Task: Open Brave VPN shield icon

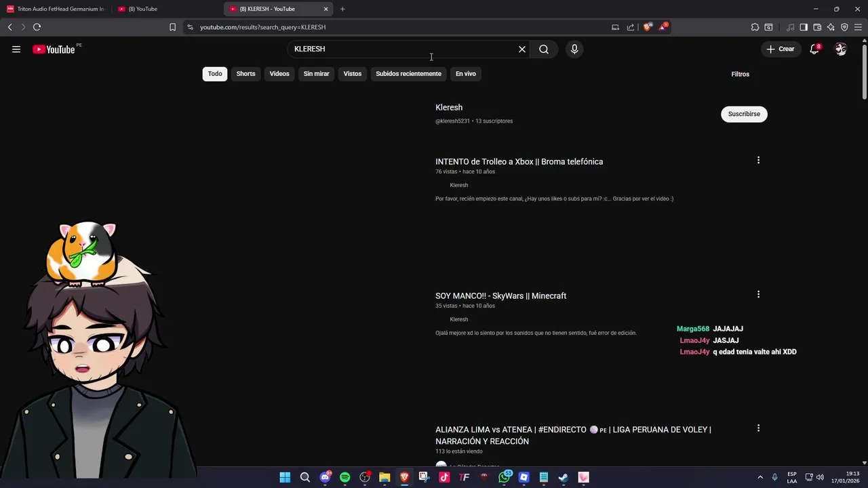Action: tap(844, 27)
